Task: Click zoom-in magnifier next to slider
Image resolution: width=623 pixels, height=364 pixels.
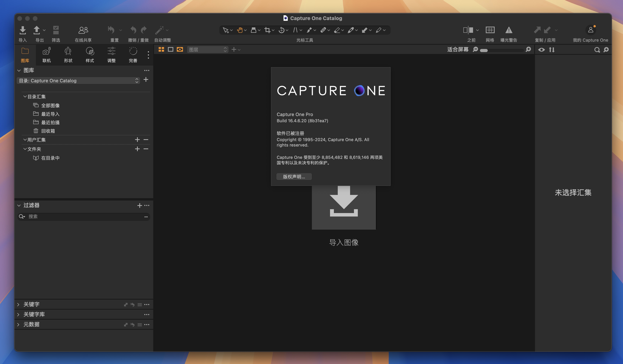Action: (528, 50)
